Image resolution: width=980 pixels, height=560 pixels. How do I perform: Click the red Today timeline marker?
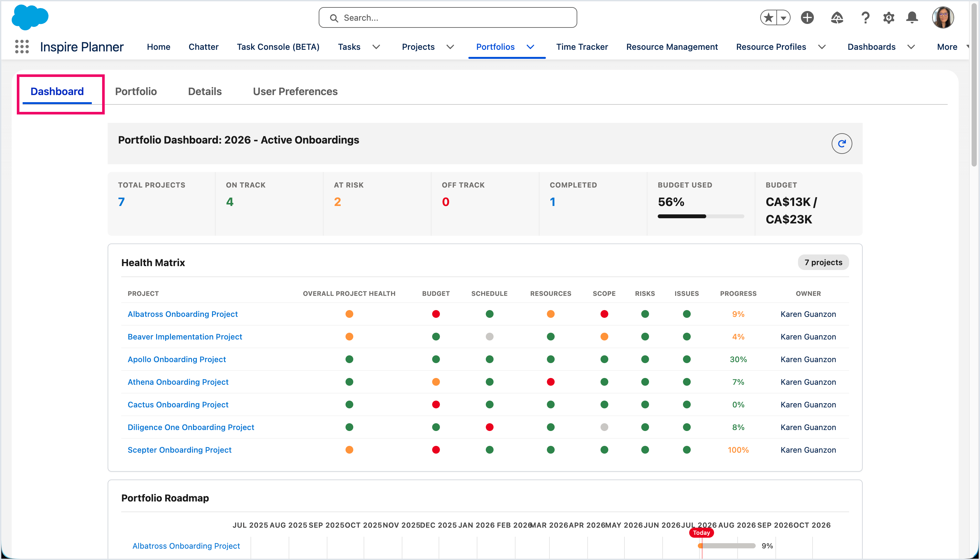pos(701,533)
